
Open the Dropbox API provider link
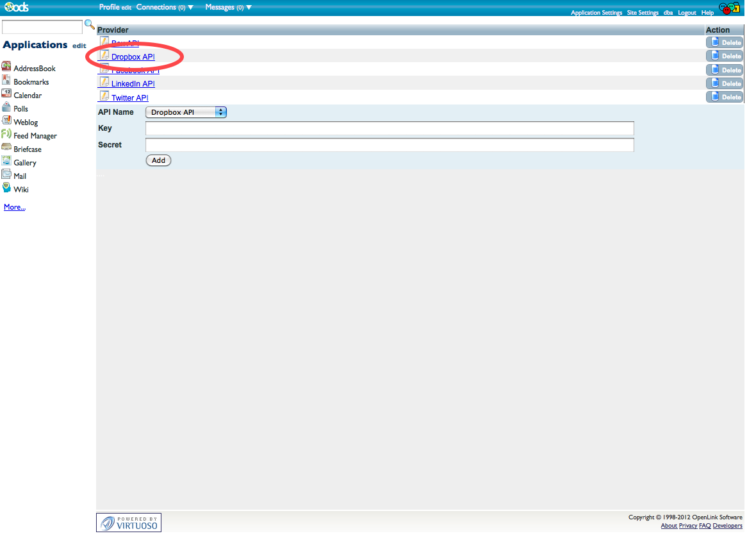click(133, 57)
